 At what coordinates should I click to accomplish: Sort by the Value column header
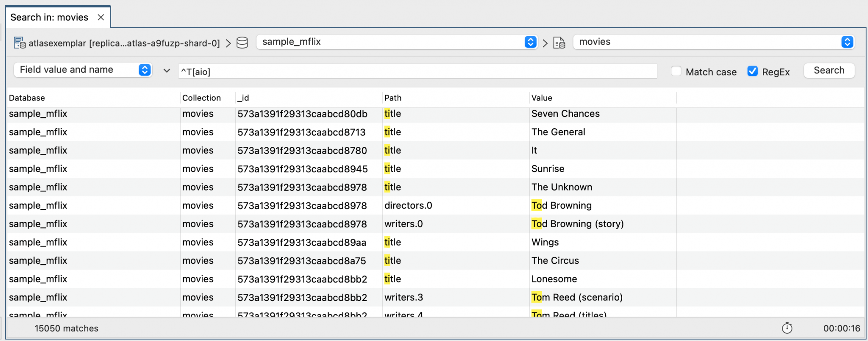point(542,98)
